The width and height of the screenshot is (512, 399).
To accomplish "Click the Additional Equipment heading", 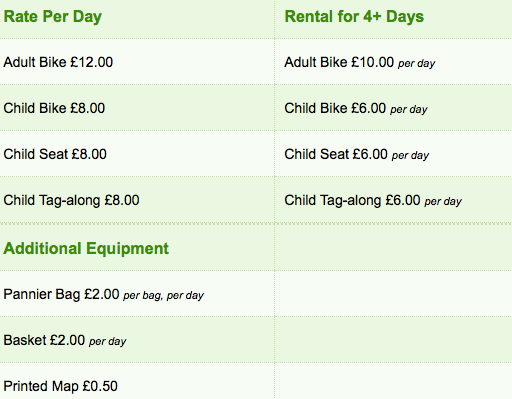I will point(86,248).
